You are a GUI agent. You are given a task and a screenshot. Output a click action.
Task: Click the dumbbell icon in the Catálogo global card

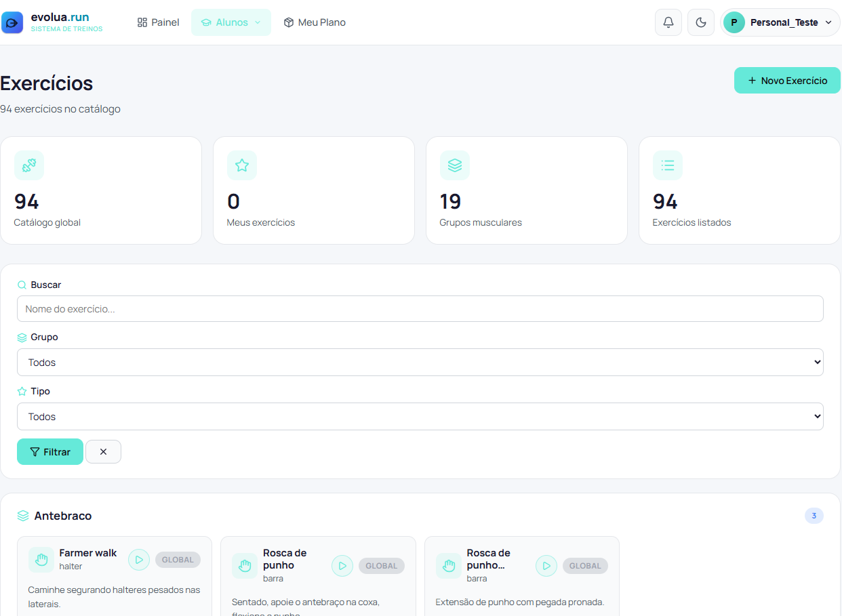click(x=29, y=165)
